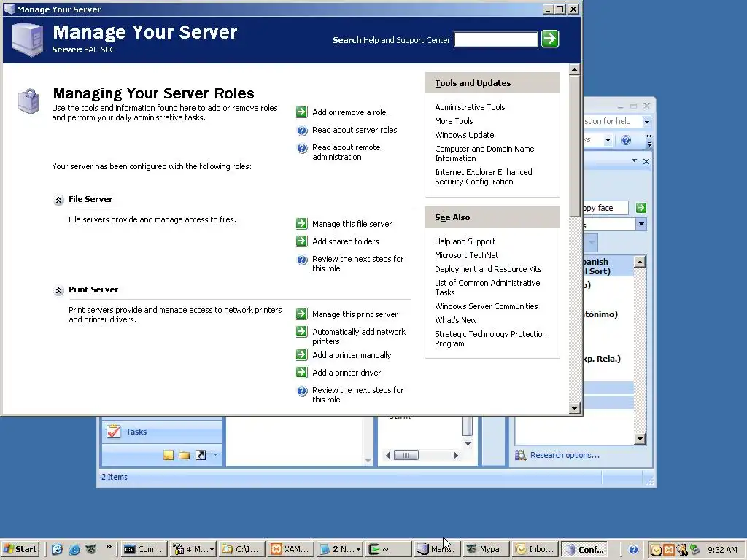Close the Research task pane
Screen dimensions: 747x560
pyautogui.click(x=646, y=161)
